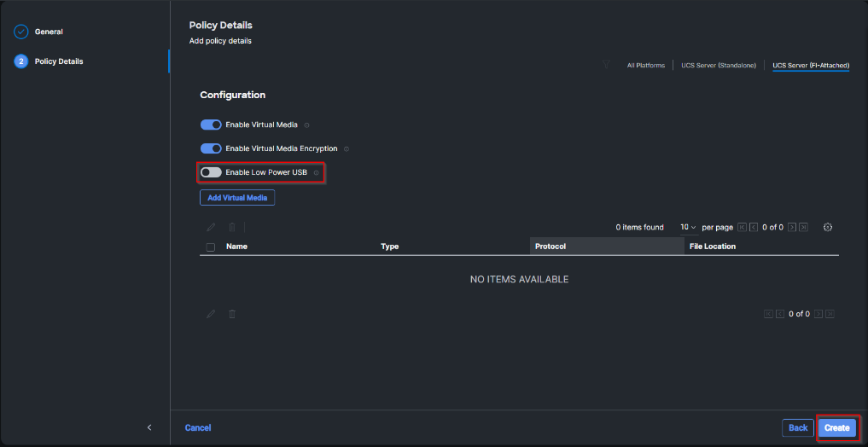Image resolution: width=868 pixels, height=447 pixels.
Task: Turn off Virtual Media Encryption toggle
Action: tap(211, 148)
